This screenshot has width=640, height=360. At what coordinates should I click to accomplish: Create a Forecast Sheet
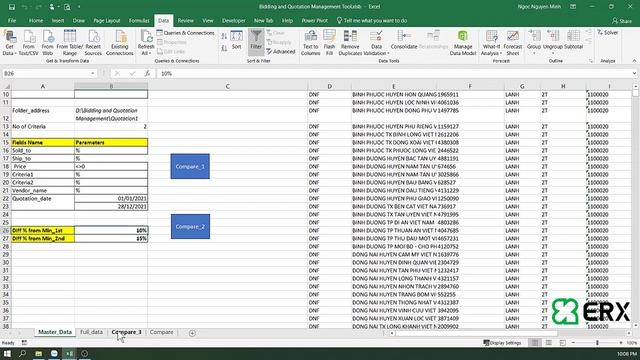pos(513,43)
